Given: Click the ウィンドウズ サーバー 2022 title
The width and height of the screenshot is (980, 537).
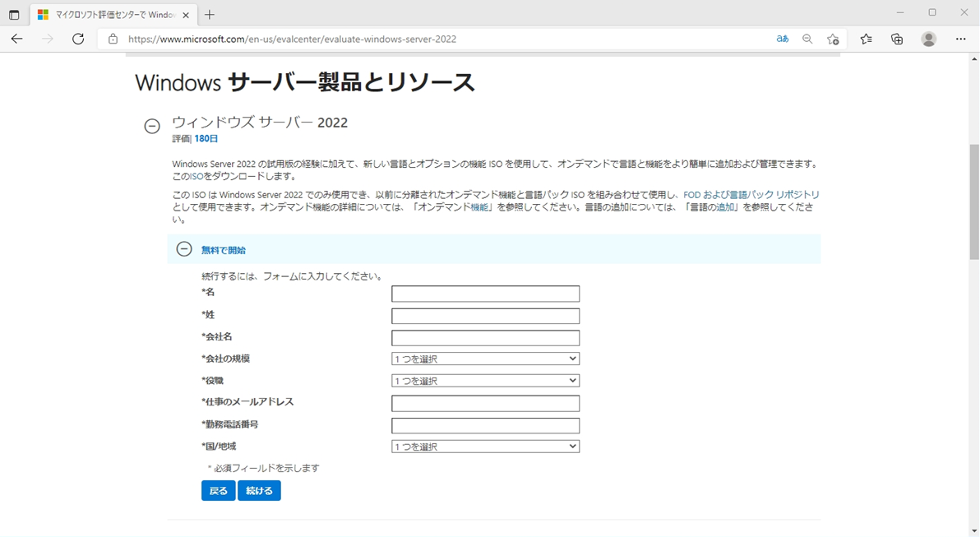Looking at the screenshot, I should pyautogui.click(x=259, y=123).
